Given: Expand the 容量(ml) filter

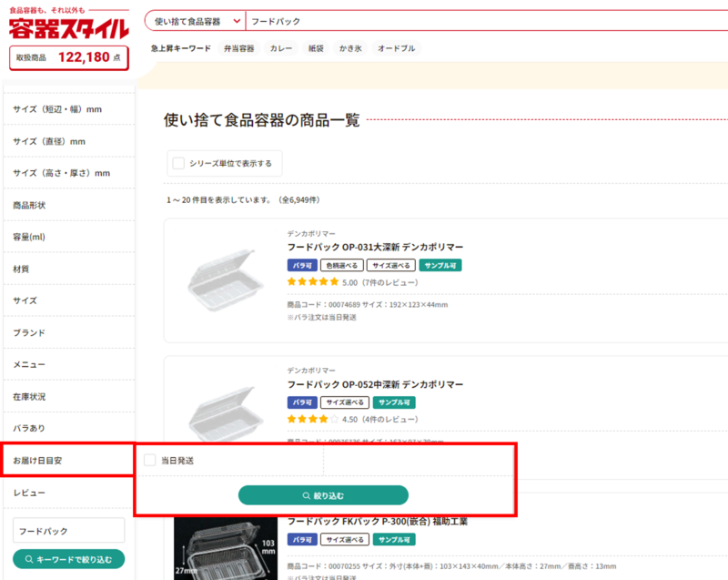Looking at the screenshot, I should click(68, 237).
